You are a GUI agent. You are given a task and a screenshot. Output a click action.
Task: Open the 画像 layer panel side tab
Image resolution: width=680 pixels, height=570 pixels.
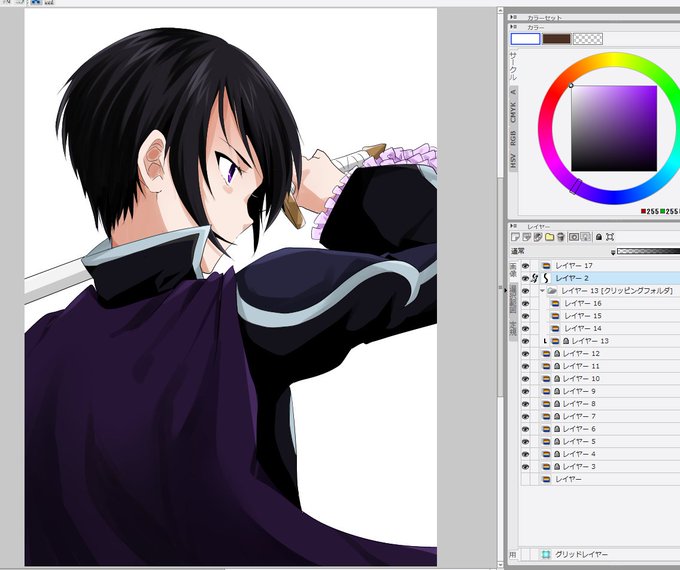point(513,270)
